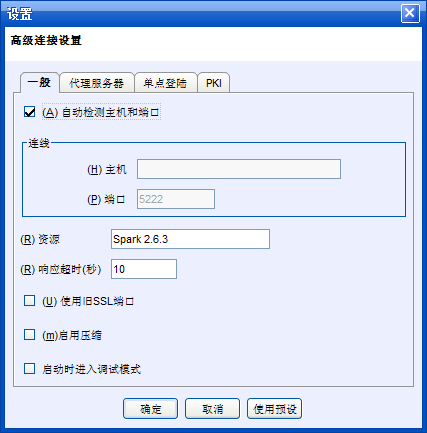Close the 设置 dialog with X
Screen dimensions: 427x433
410,13
